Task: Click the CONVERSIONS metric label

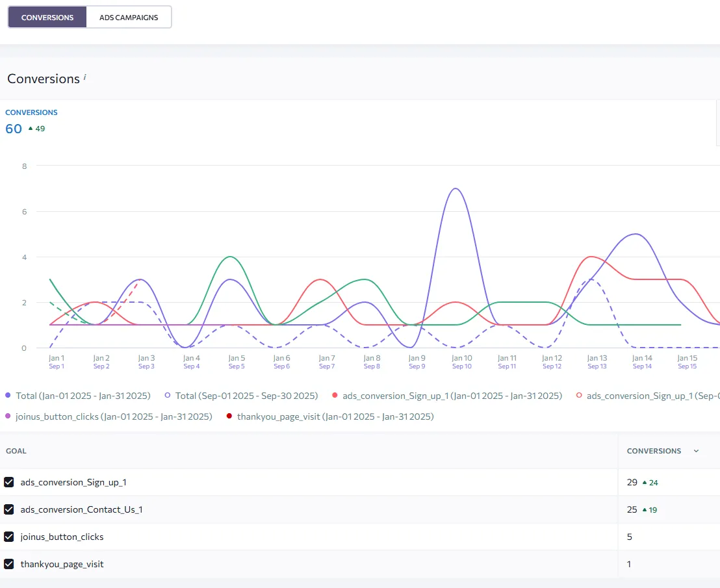Action: [x=31, y=112]
